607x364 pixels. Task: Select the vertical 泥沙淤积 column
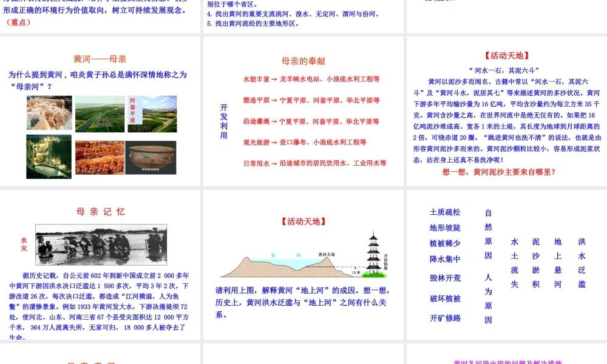(536, 263)
